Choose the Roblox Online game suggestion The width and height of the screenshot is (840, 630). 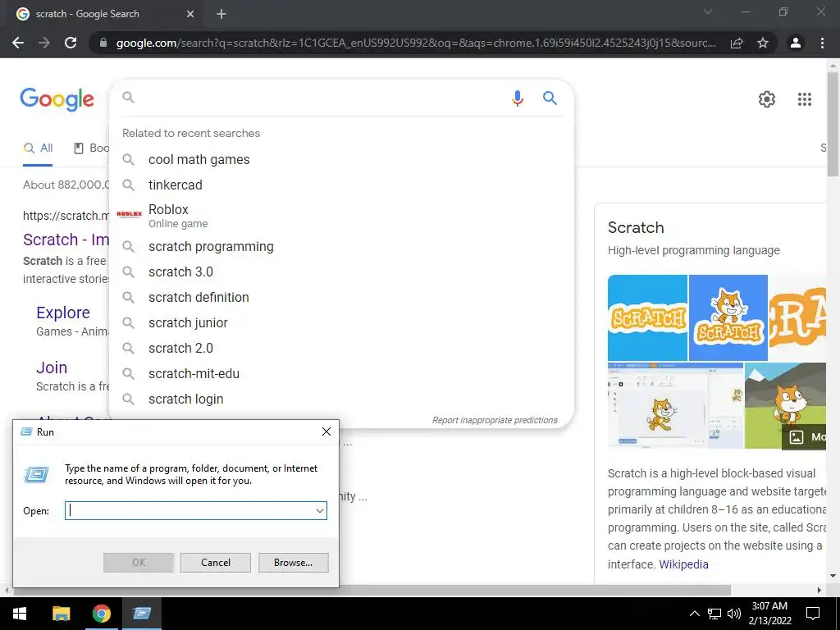341,216
